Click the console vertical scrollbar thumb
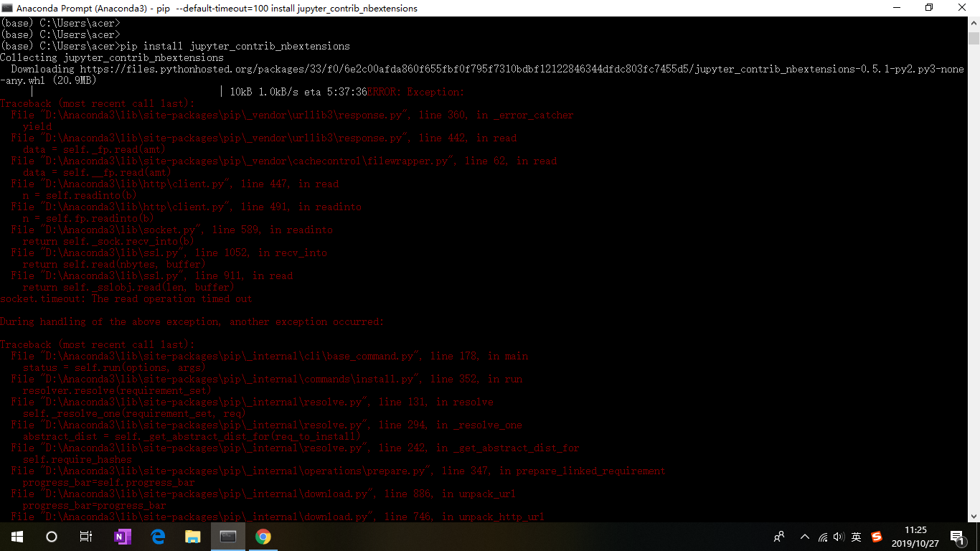Image resolution: width=980 pixels, height=551 pixels. point(974,39)
